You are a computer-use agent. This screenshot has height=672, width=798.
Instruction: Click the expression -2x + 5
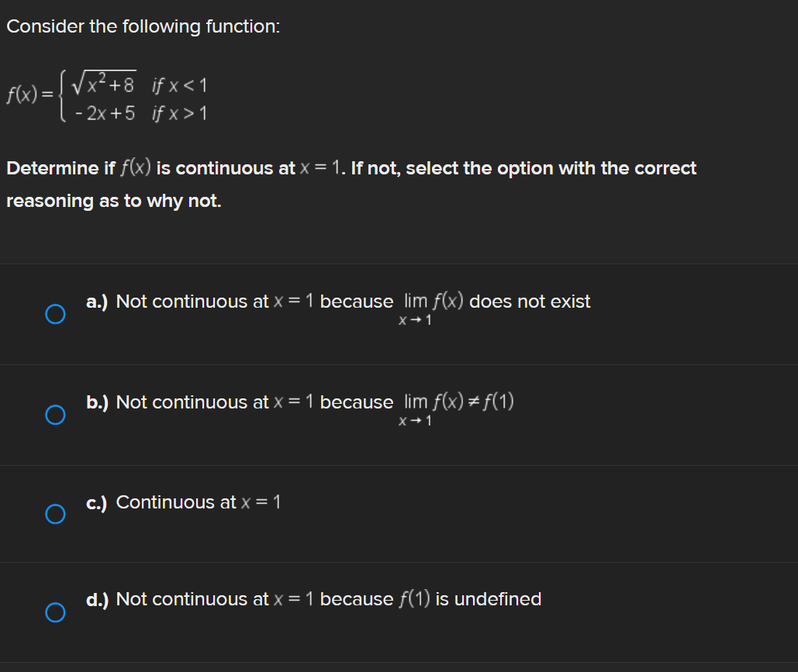pyautogui.click(x=103, y=113)
